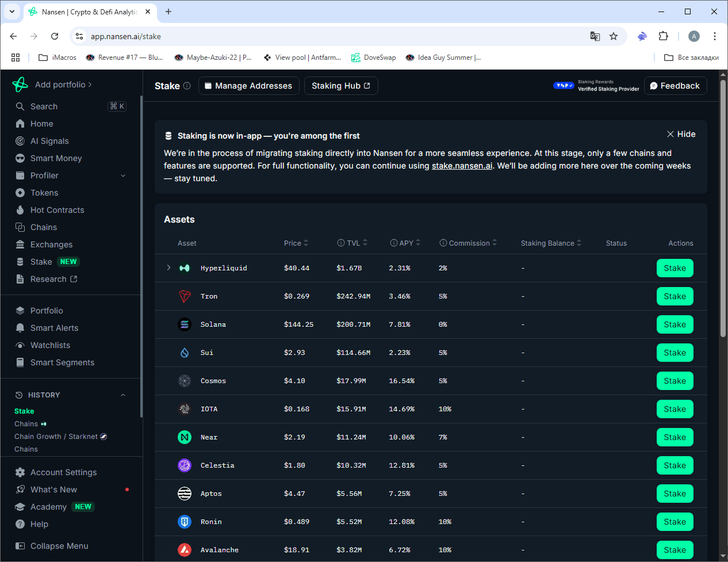Click Stake button for Cosmos
Screen dimensions: 728x562
pos(675,381)
